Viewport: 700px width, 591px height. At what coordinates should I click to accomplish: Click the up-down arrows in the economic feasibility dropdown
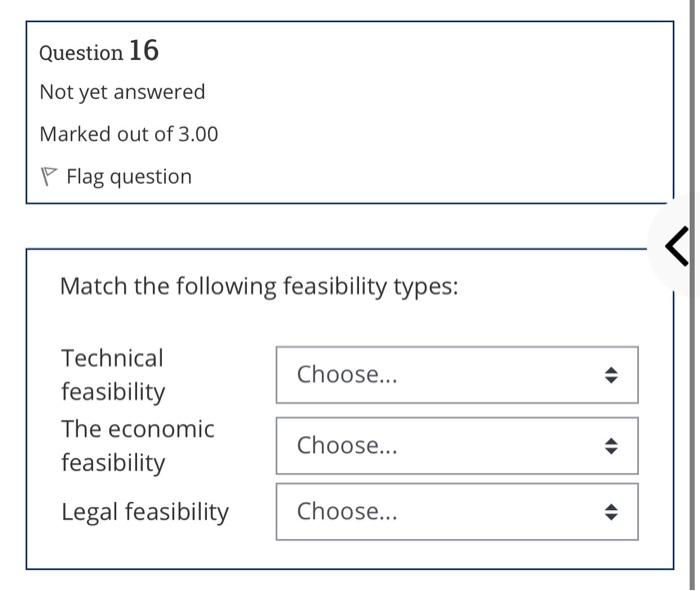[612, 446]
